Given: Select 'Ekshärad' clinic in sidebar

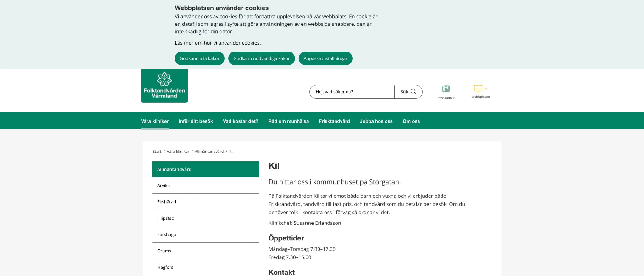Looking at the screenshot, I should tap(206, 202).
